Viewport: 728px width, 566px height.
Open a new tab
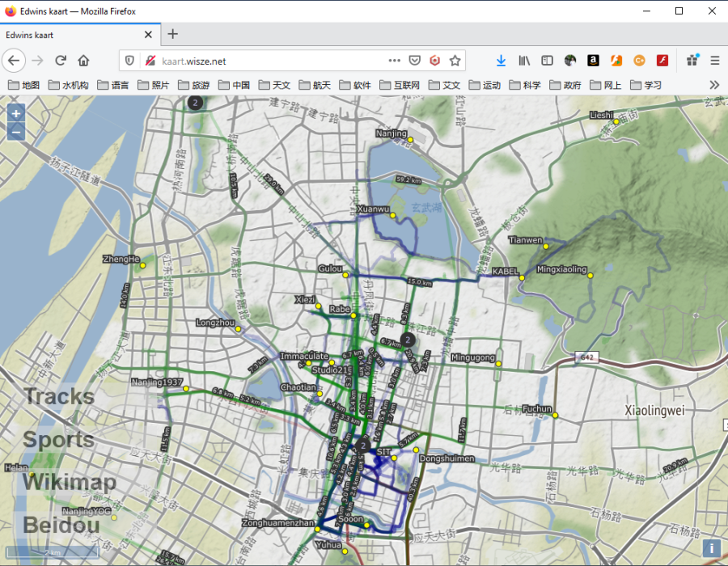pos(173,34)
